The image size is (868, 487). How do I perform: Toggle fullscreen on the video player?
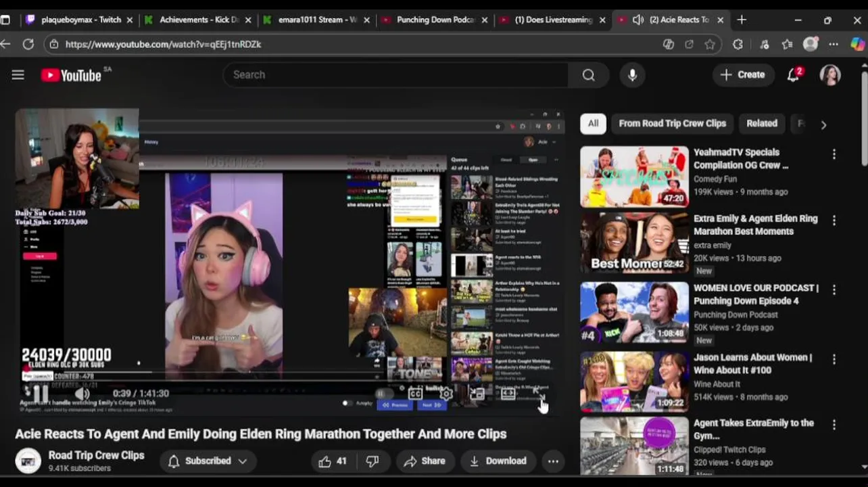pyautogui.click(x=539, y=394)
